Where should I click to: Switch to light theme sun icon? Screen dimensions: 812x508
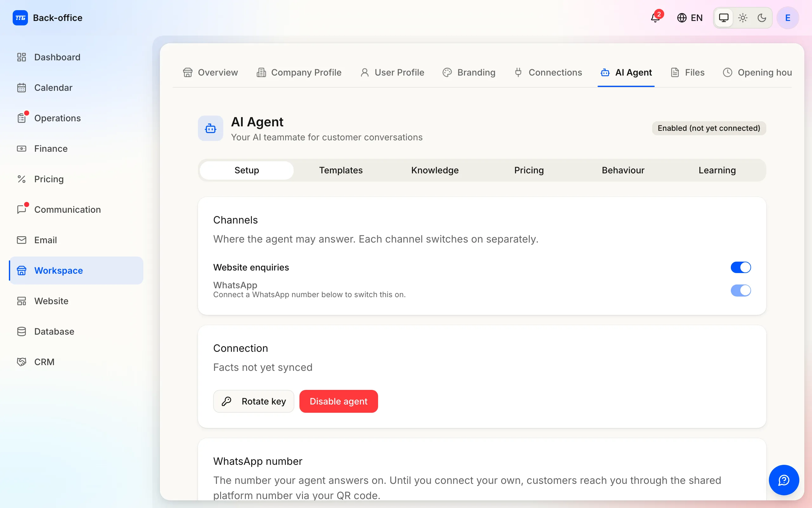tap(743, 18)
